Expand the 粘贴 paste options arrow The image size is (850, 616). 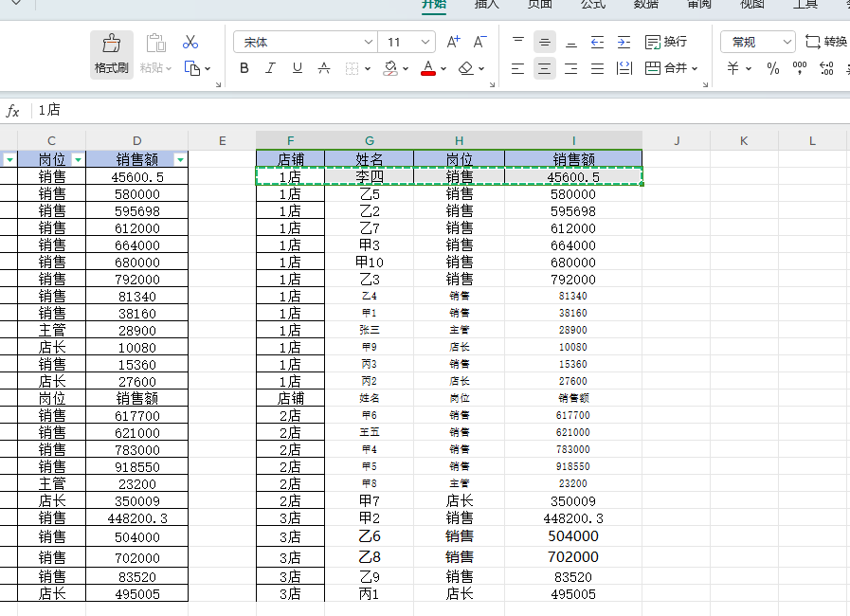tap(169, 69)
